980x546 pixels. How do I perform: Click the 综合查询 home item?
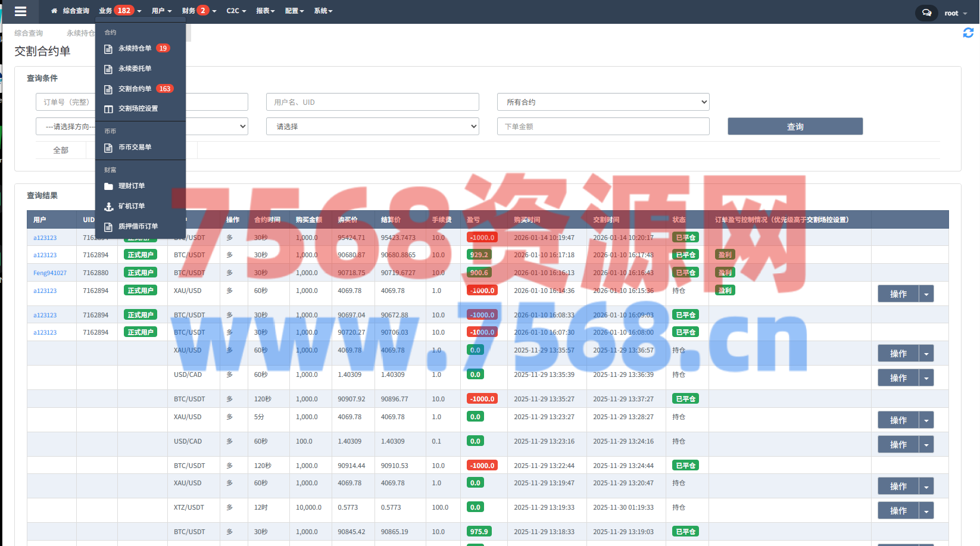(70, 11)
